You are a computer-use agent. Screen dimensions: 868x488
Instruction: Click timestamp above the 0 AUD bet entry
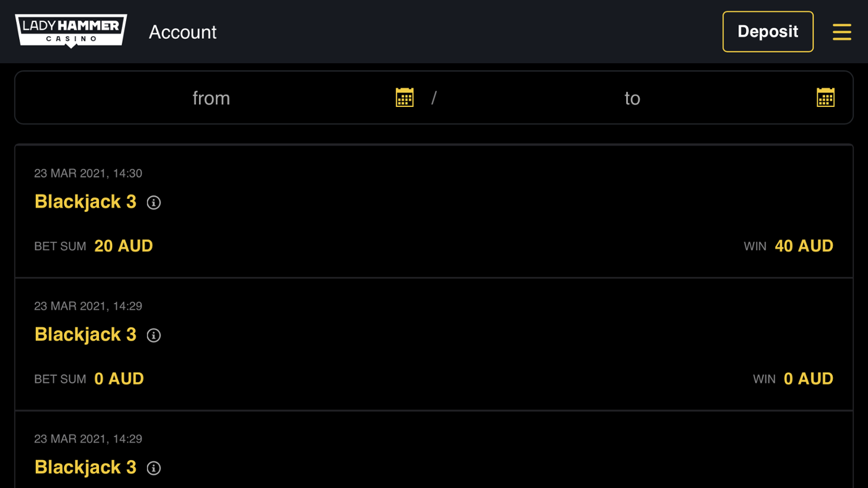88,306
